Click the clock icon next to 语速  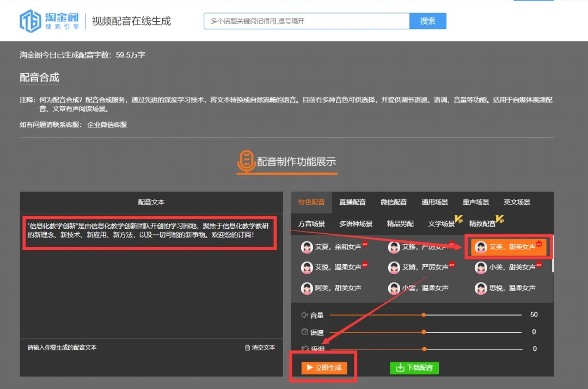304,332
